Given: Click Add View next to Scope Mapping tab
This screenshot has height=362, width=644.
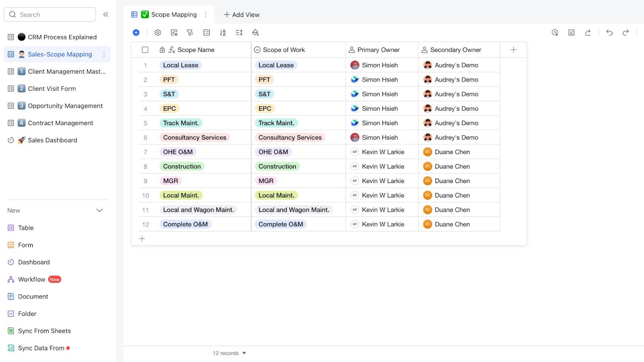Looking at the screenshot, I should tap(241, 14).
